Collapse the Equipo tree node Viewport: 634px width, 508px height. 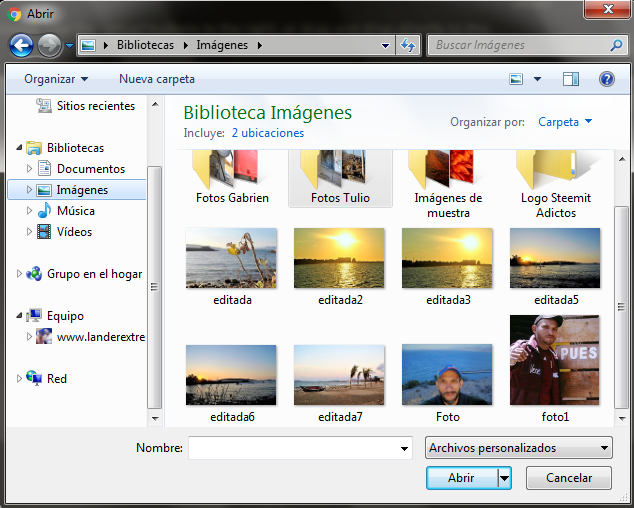[19, 315]
